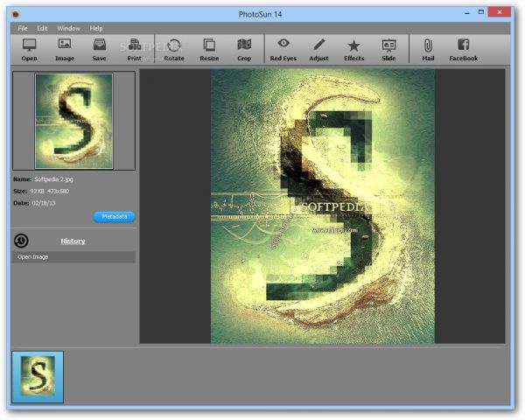The height and width of the screenshot is (420, 525).
Task: Click the History clock icon
Action: click(21, 241)
